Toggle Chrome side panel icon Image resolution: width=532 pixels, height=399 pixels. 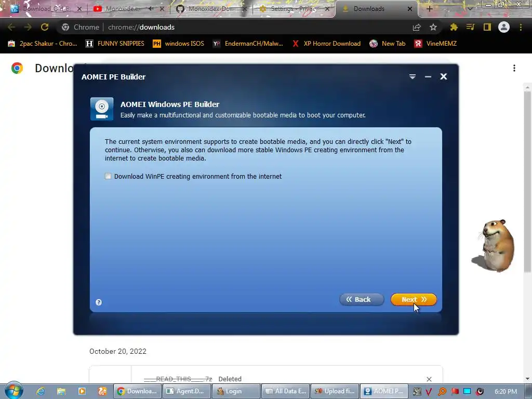click(x=487, y=27)
